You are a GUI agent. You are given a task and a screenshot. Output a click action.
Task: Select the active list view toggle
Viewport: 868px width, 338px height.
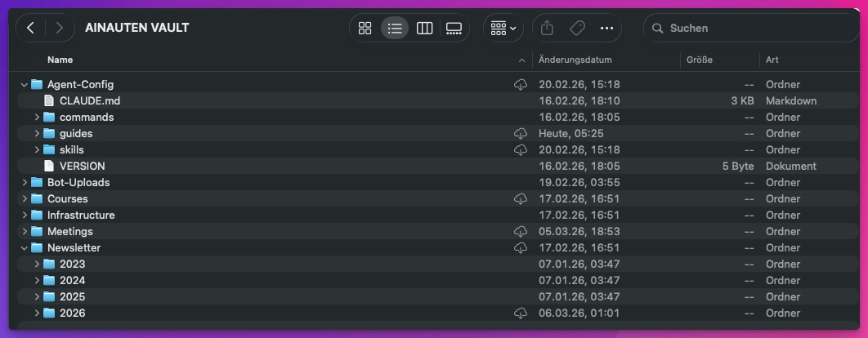pos(395,28)
